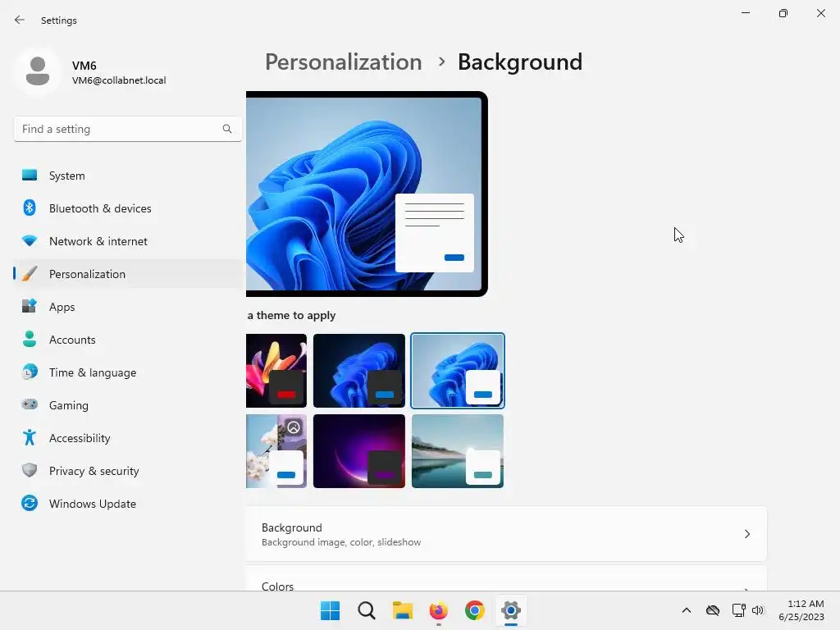Image resolution: width=840 pixels, height=630 pixels.
Task: Click the search magnifier in Find a setting
Action: coord(227,129)
